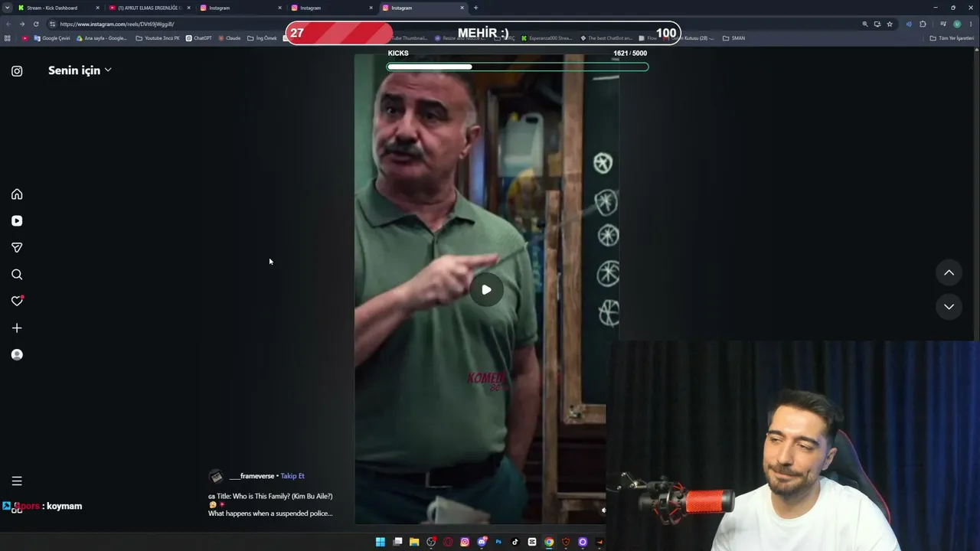Go forward in browser history
980x551 pixels.
tap(21, 24)
